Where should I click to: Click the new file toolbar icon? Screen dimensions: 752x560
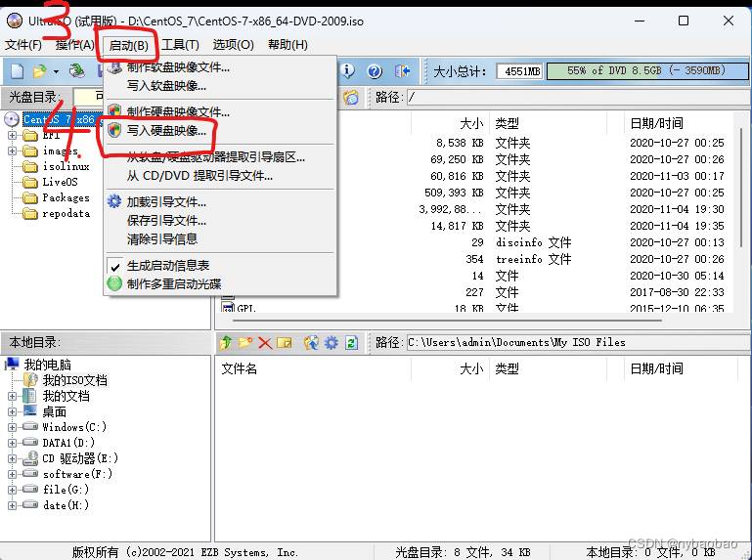point(17,71)
